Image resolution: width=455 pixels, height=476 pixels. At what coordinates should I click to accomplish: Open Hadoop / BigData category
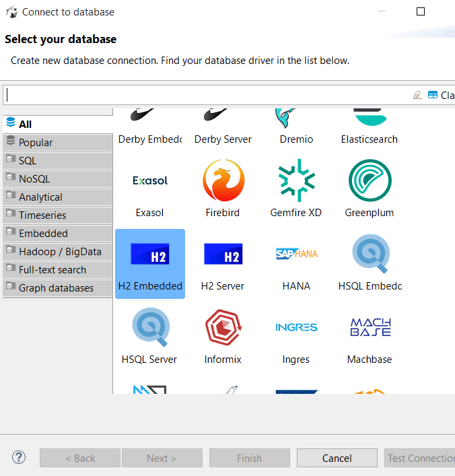58,252
